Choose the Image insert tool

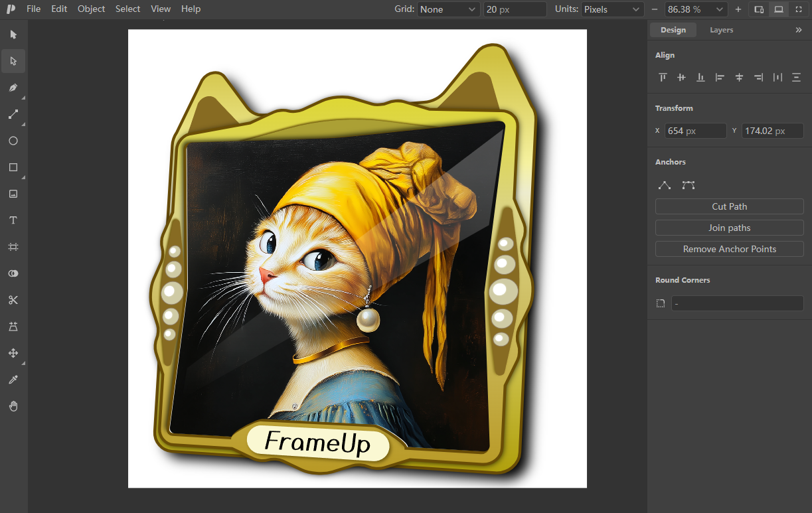click(13, 194)
